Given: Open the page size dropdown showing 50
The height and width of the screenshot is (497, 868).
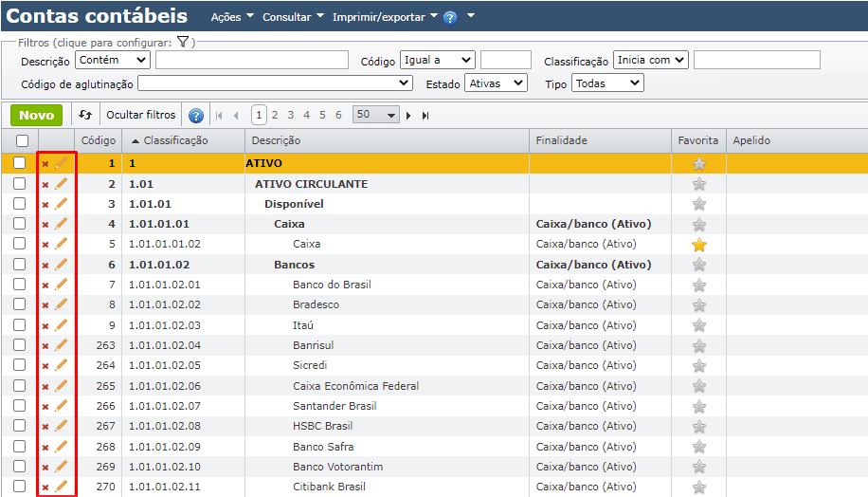Looking at the screenshot, I should click(376, 115).
